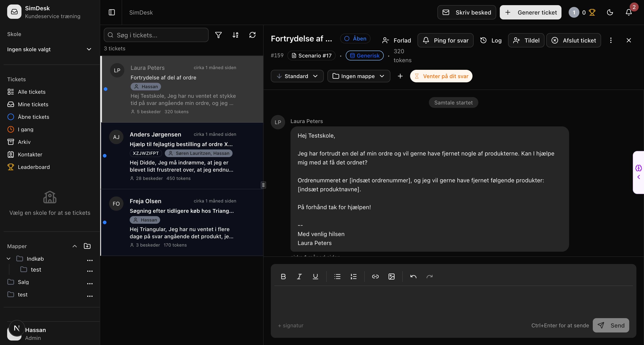Viewport: 644px width, 345px height.
Task: Click Afslut ticket button
Action: click(574, 40)
